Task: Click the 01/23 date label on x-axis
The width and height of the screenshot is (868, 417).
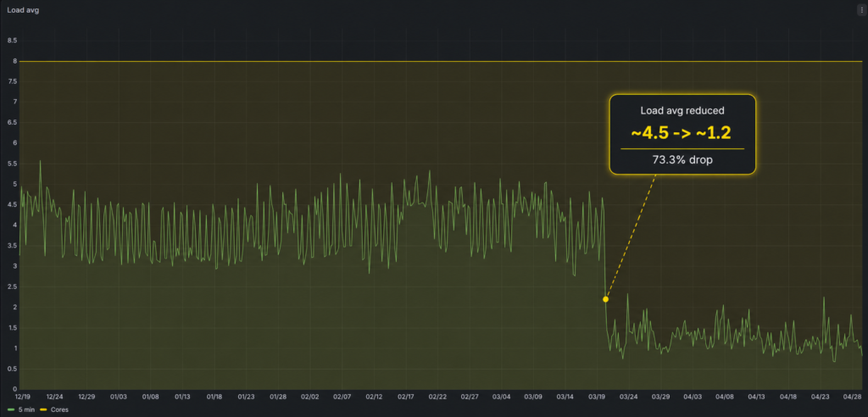Action: 247,397
